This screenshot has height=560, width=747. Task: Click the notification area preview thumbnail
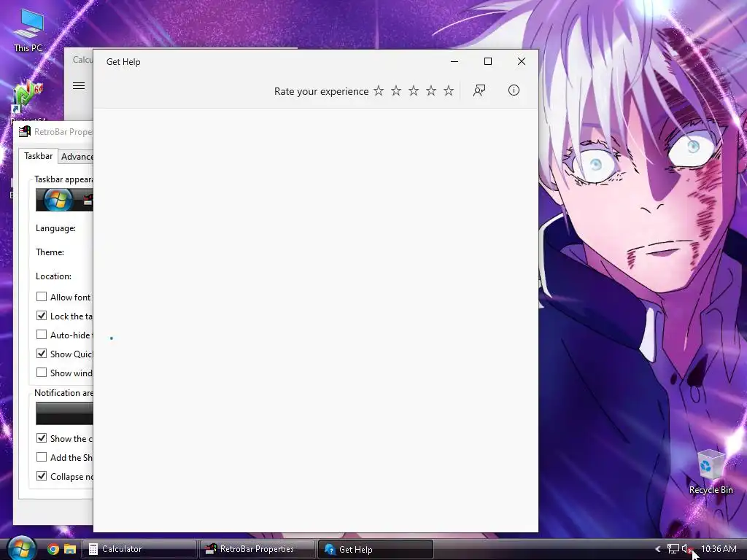[x=64, y=413]
